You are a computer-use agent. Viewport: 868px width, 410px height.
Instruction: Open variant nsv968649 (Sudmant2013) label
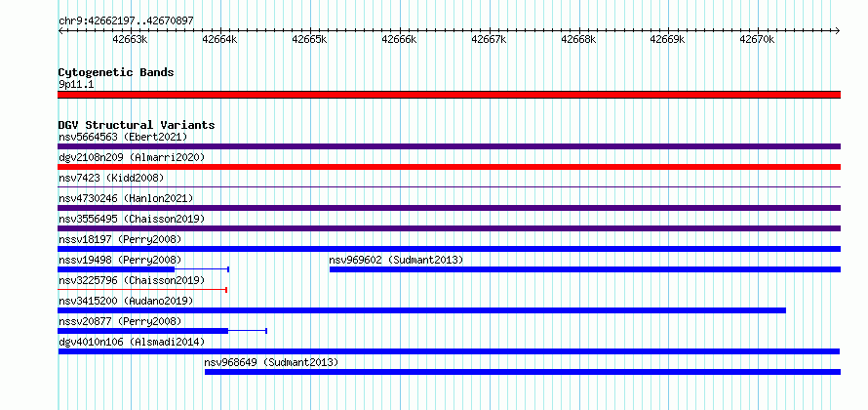tap(271, 362)
